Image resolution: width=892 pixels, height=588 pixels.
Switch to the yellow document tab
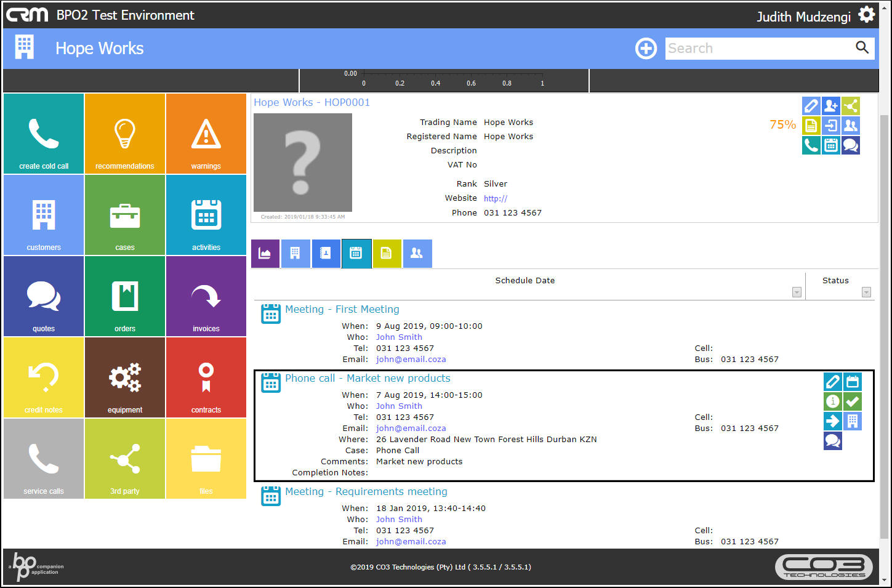387,254
